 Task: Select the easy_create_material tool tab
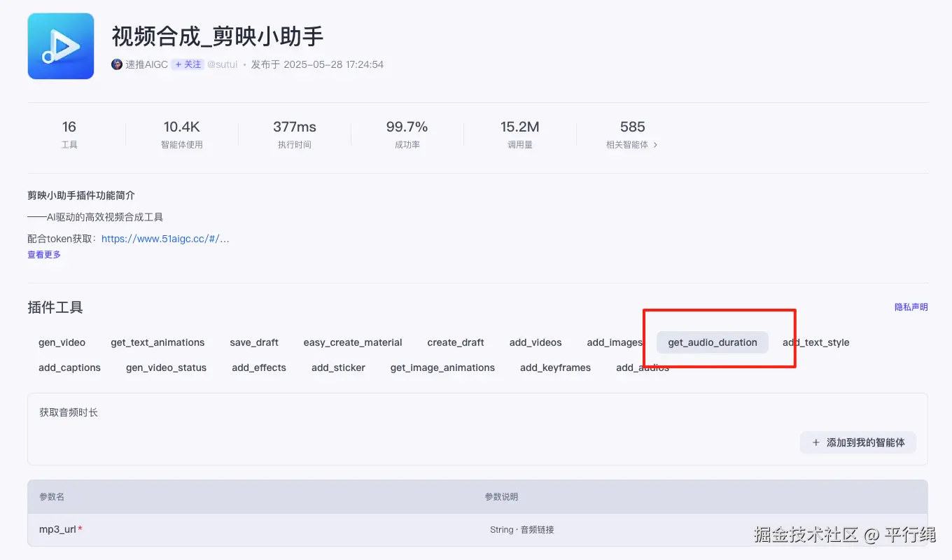pos(353,342)
